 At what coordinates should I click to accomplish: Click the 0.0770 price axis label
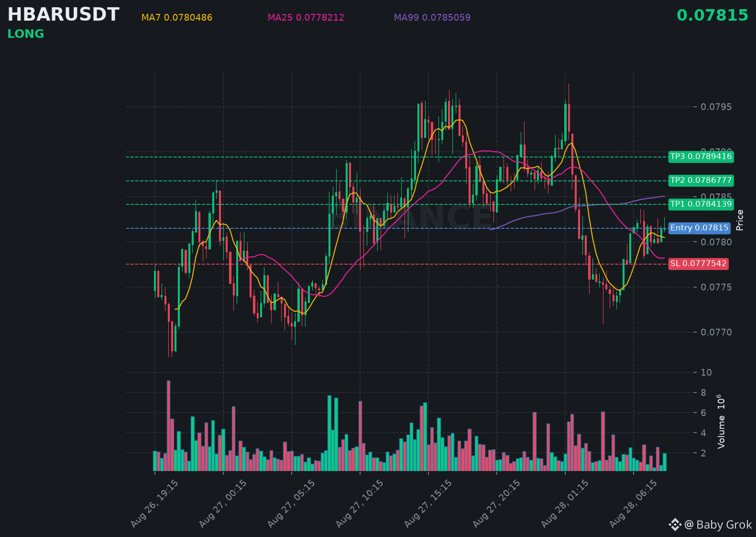(x=716, y=332)
